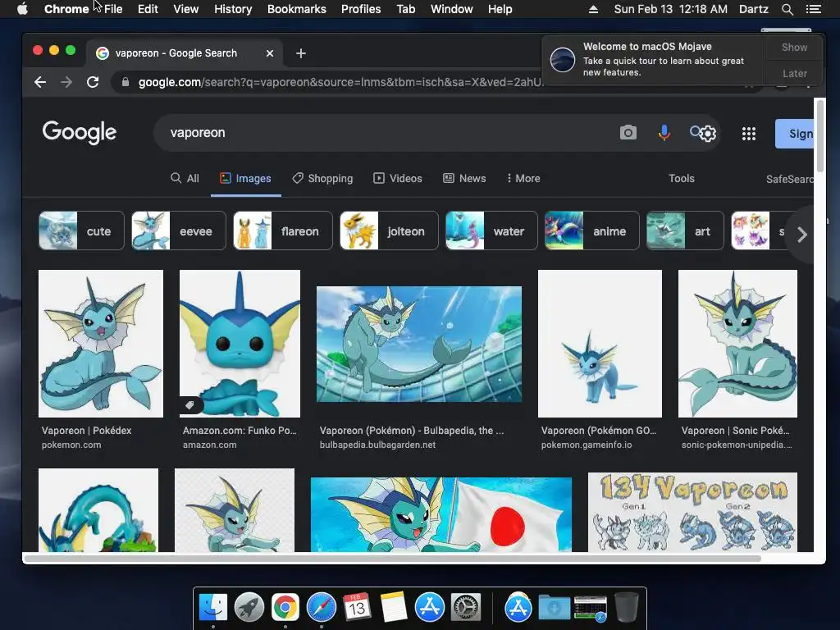
Task: Filter images by the eevee chip
Action: [x=178, y=231]
